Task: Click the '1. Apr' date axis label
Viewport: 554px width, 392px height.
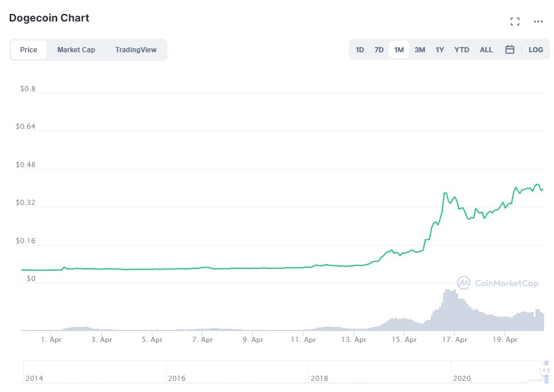Action: pos(51,339)
